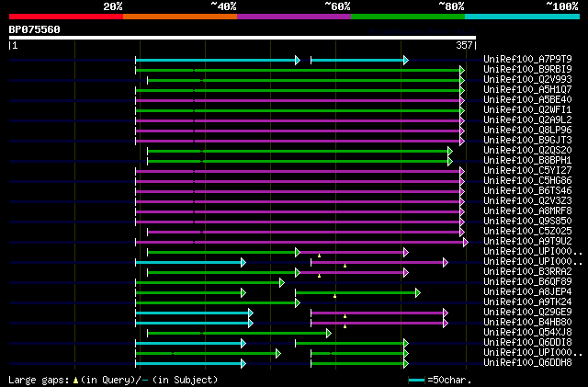
Task: Open the UniRef100_B9RBI9 hit label
Action: pos(527,70)
